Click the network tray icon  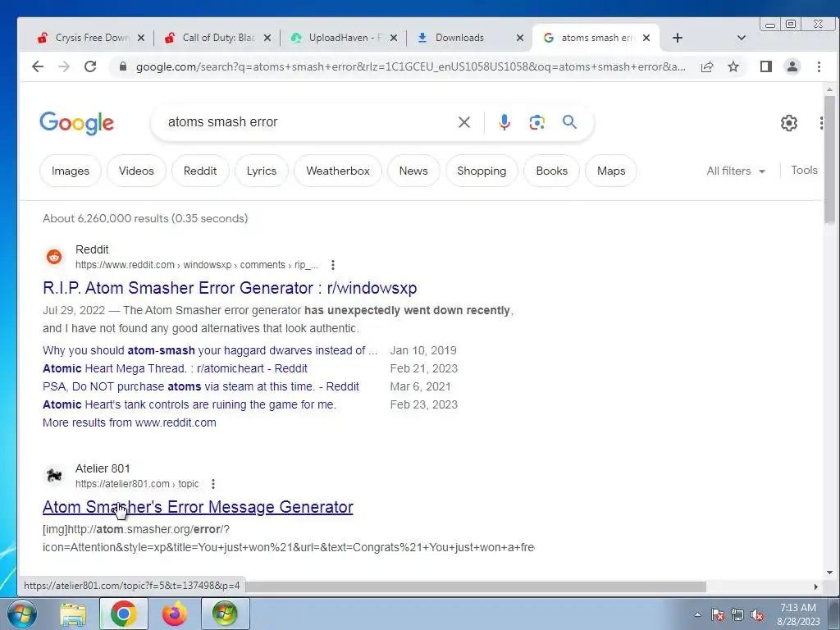point(737,614)
